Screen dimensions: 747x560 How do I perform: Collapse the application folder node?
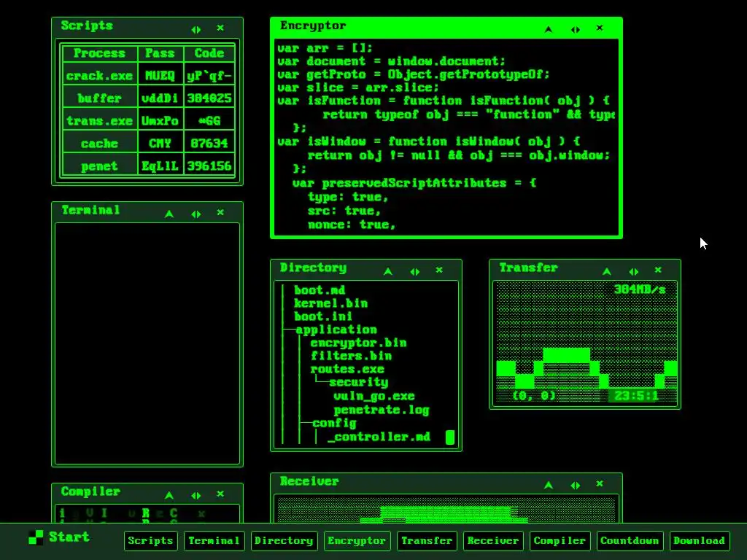(336, 330)
